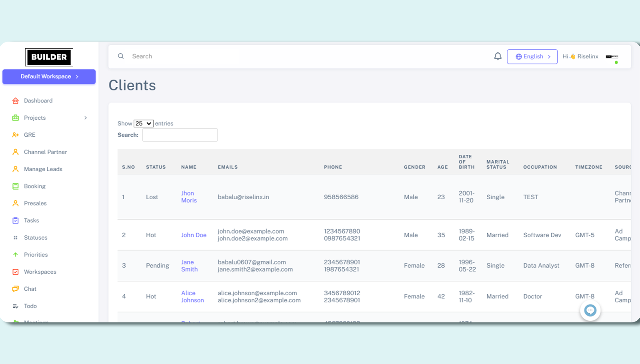Viewport: 640px width, 364px height.
Task: Click the Dashboard home icon
Action: (16, 101)
